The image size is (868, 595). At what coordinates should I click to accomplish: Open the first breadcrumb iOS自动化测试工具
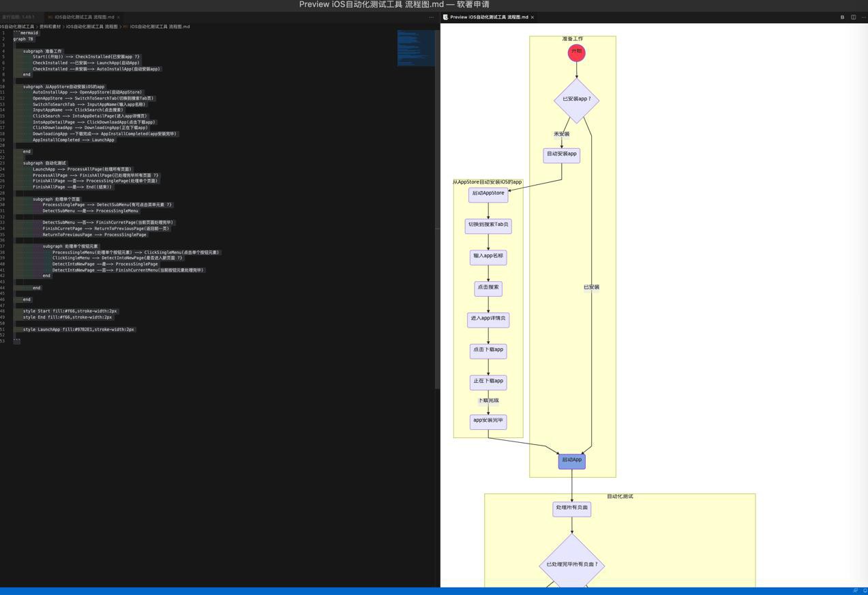pos(17,27)
